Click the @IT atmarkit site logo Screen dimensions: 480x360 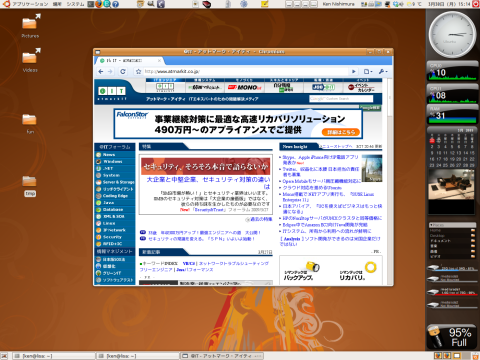112,92
